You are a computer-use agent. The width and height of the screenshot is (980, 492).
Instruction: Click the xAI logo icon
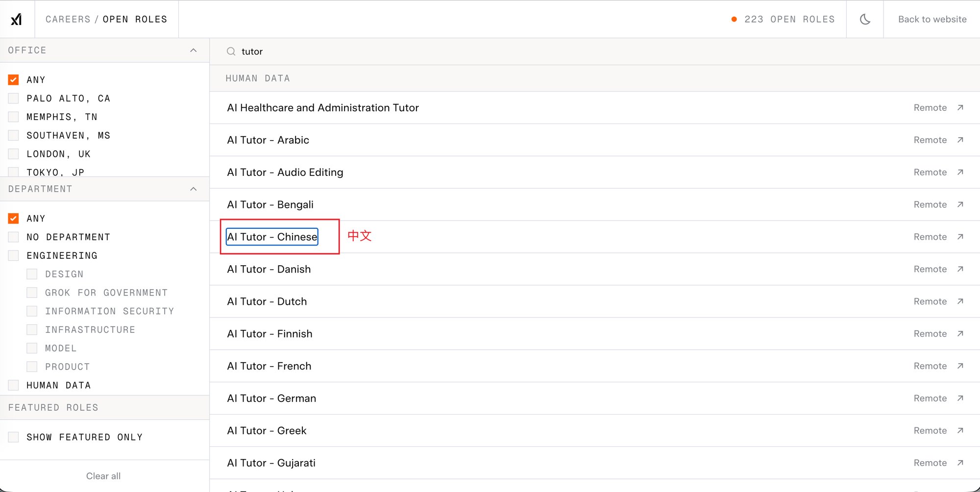[x=17, y=19]
